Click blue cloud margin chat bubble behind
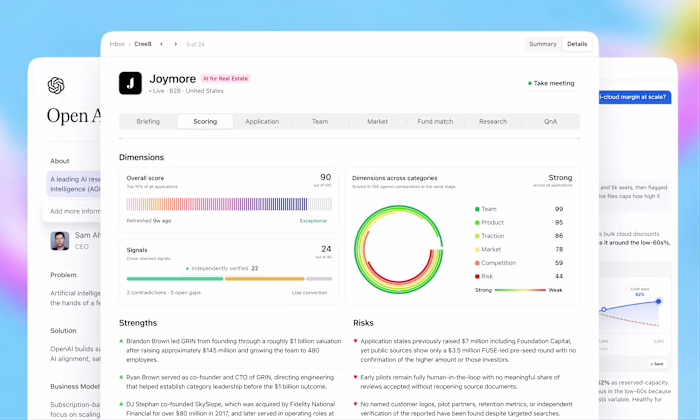700x420 pixels. pyautogui.click(x=634, y=97)
